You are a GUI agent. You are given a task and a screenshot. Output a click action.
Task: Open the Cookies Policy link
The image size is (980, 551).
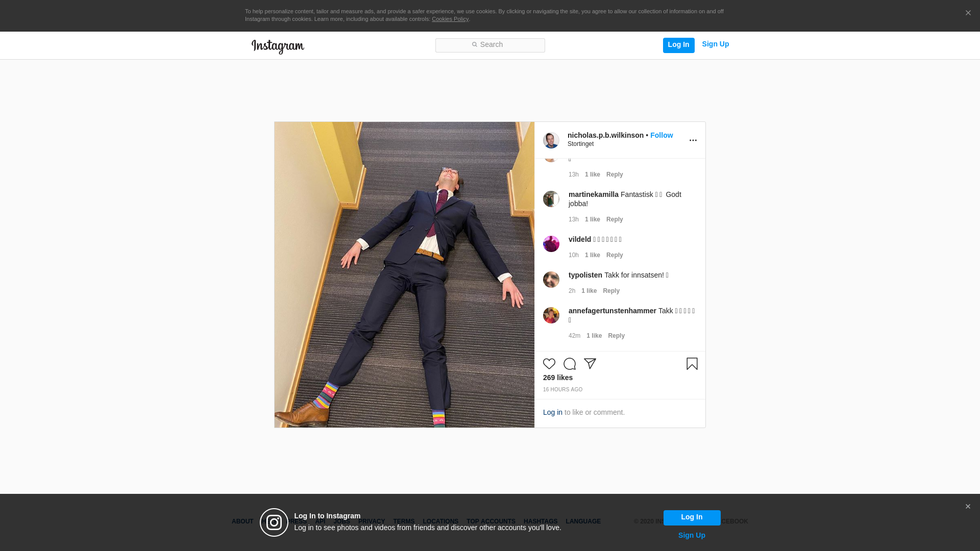tap(450, 19)
